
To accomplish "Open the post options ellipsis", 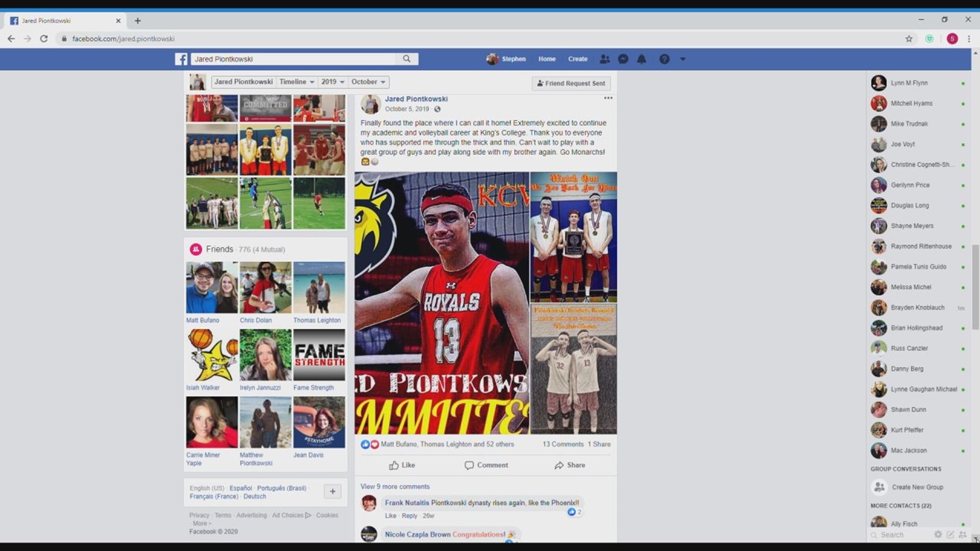I will click(608, 98).
